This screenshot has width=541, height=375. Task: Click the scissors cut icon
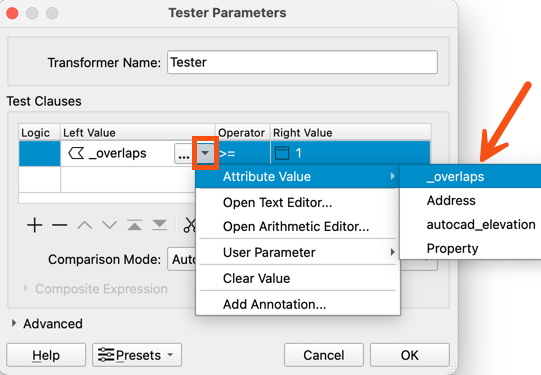pyautogui.click(x=189, y=225)
